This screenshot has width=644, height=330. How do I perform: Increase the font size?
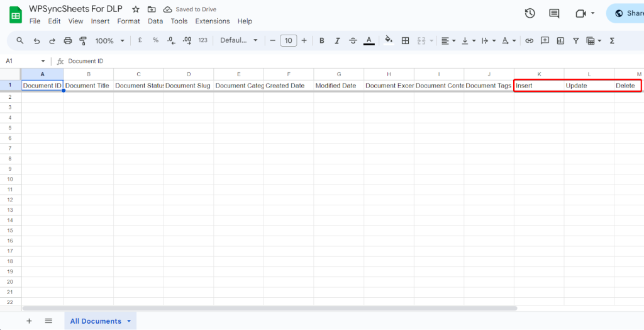304,40
